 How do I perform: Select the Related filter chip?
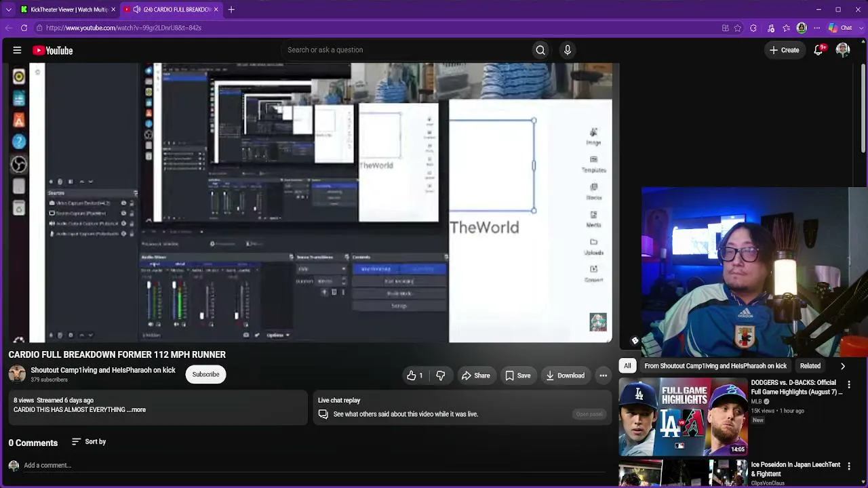810,366
